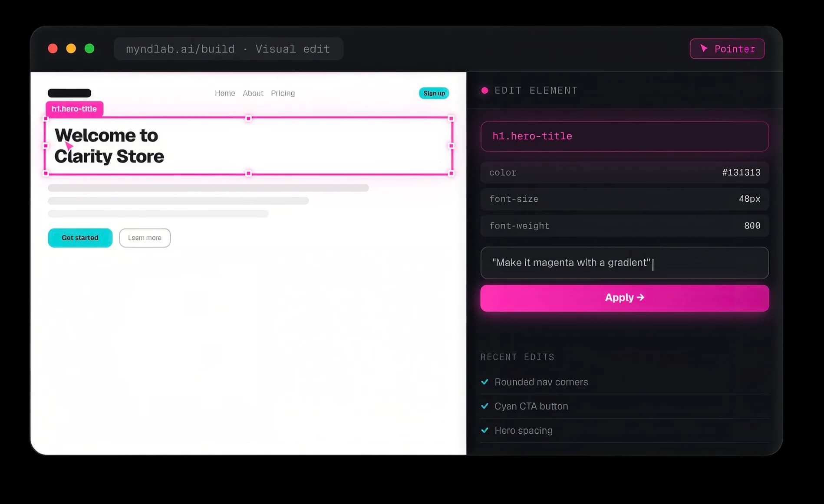Click the top-center resize handle of selection
Screen dimensions: 824x504
(x=248, y=118)
